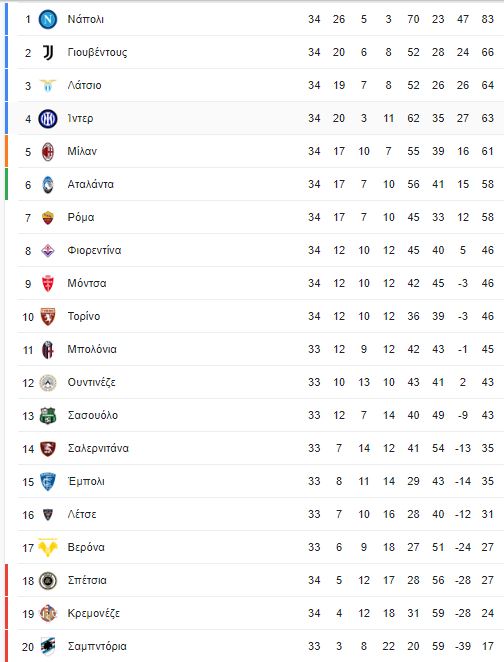Click the AC Milan crest icon
The image size is (504, 662).
pyautogui.click(x=48, y=152)
